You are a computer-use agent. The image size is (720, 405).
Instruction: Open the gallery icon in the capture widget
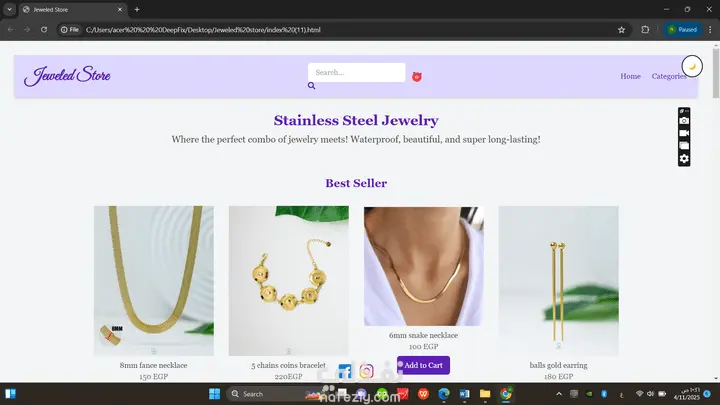(x=684, y=146)
